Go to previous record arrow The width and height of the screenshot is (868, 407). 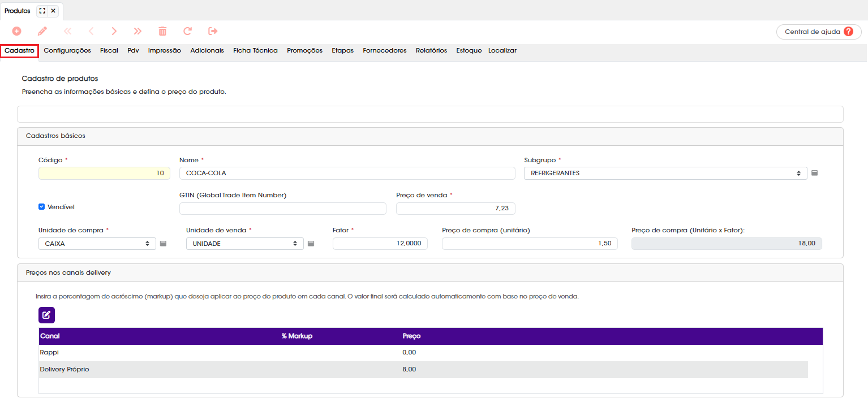click(x=91, y=31)
